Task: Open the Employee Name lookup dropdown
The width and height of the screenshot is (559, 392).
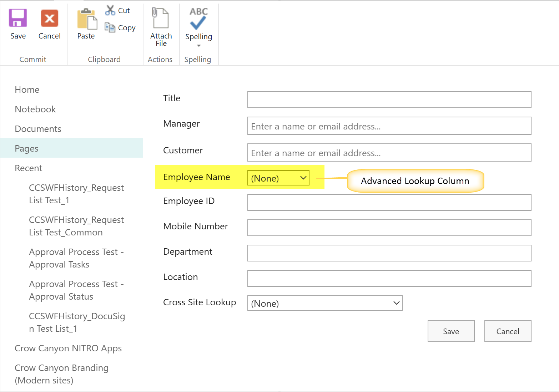Action: pos(278,178)
